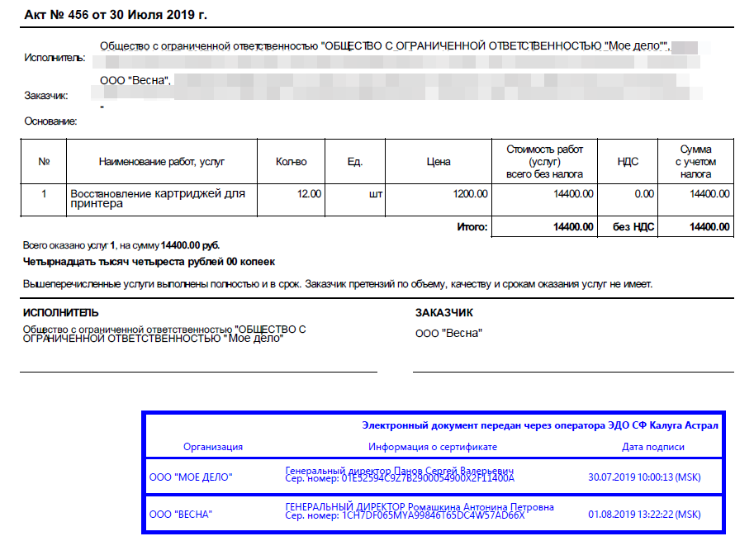Click the 'Стоимость работ (услуг) всего без налога' header
This screenshot has height=560, width=754.
[x=544, y=162]
